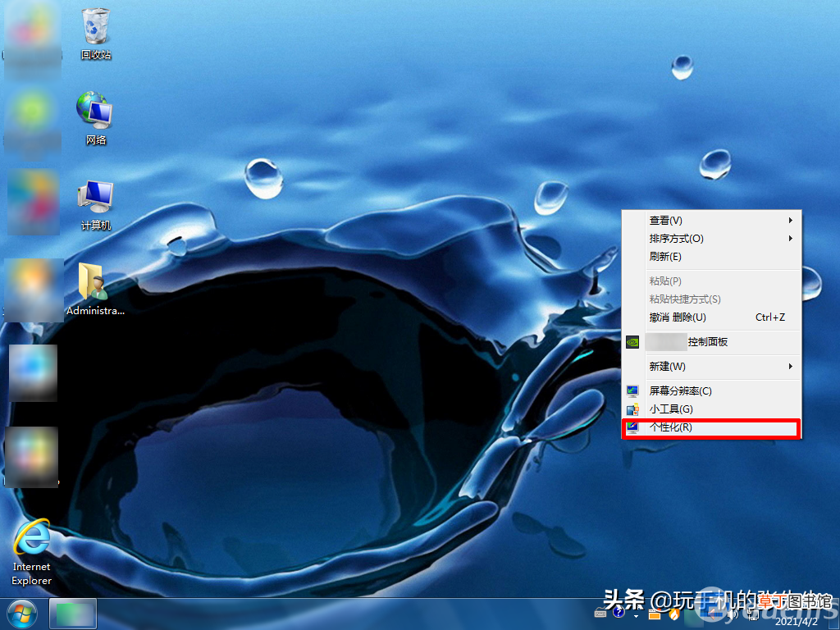Select the Recycle Bin desktop icon

[96, 33]
